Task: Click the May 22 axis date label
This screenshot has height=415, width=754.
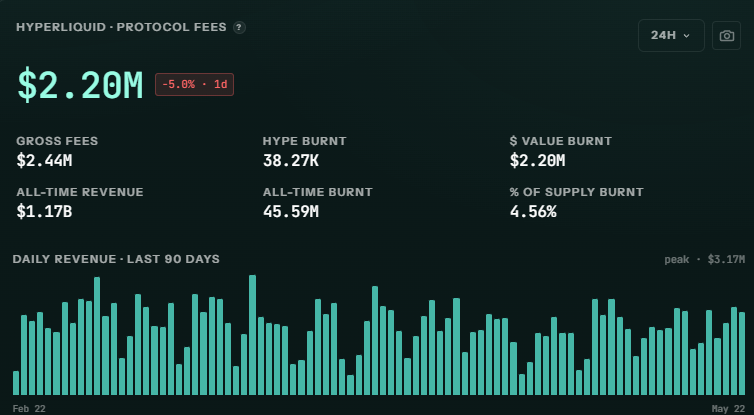Action: coord(728,409)
